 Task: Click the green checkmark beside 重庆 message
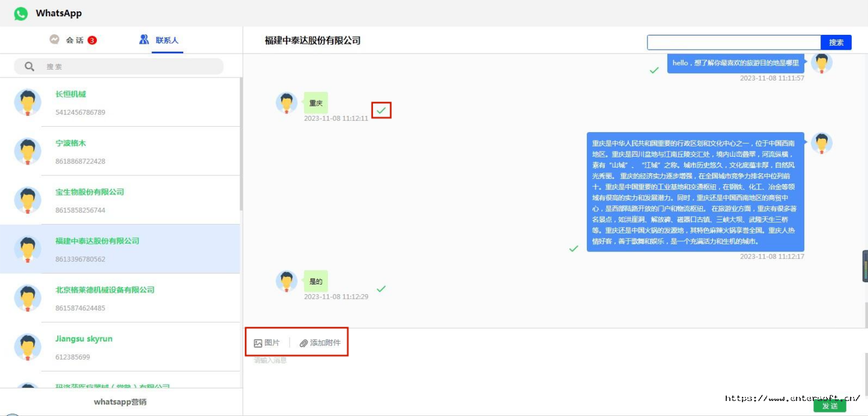[381, 110]
